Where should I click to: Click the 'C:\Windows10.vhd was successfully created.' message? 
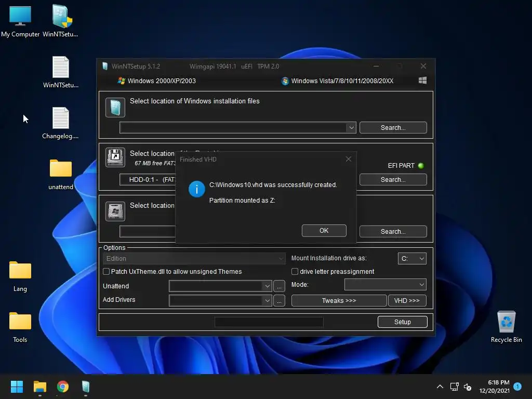coord(273,185)
